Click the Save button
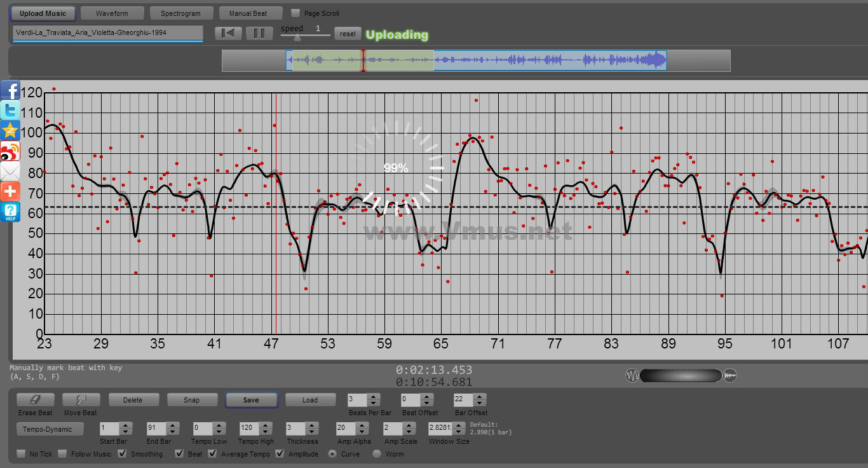The image size is (868, 468). tap(251, 400)
